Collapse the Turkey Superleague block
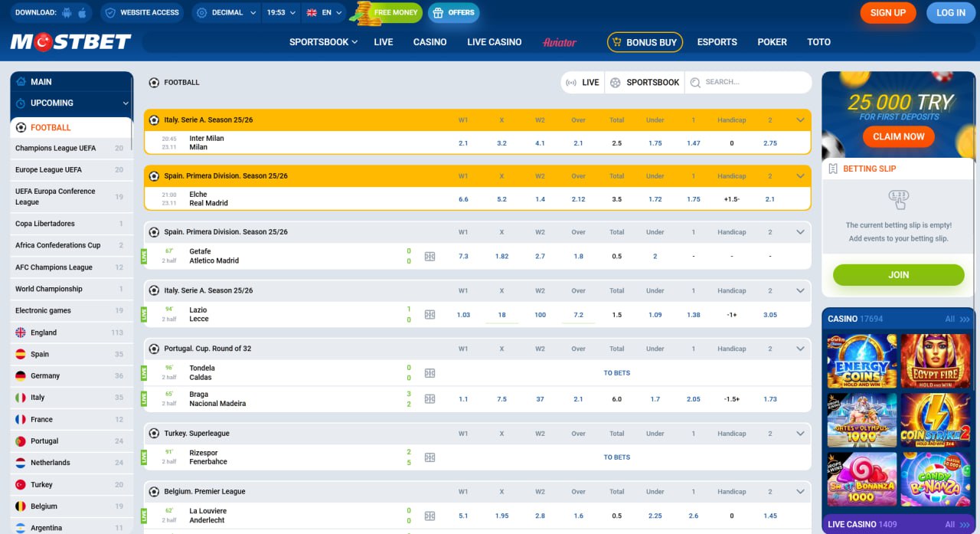 (801, 434)
